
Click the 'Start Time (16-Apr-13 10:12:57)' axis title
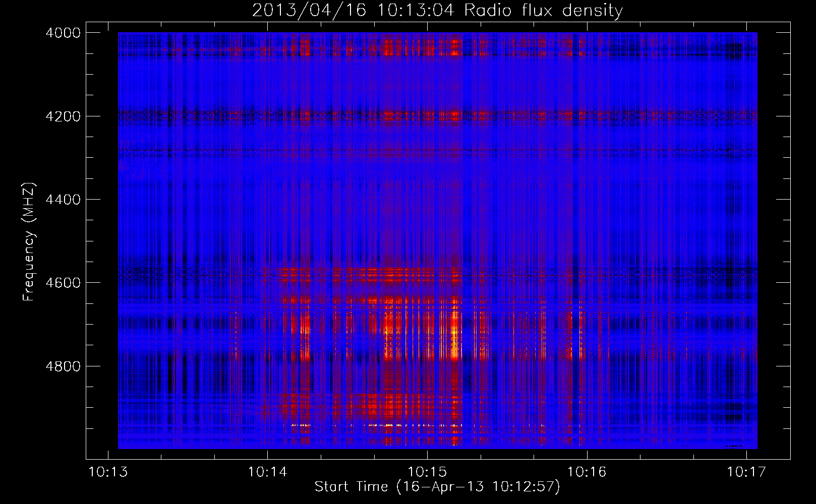(x=437, y=487)
